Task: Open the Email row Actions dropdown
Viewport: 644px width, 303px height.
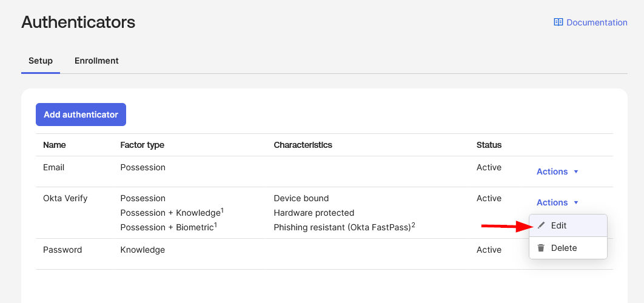Action: (x=557, y=171)
